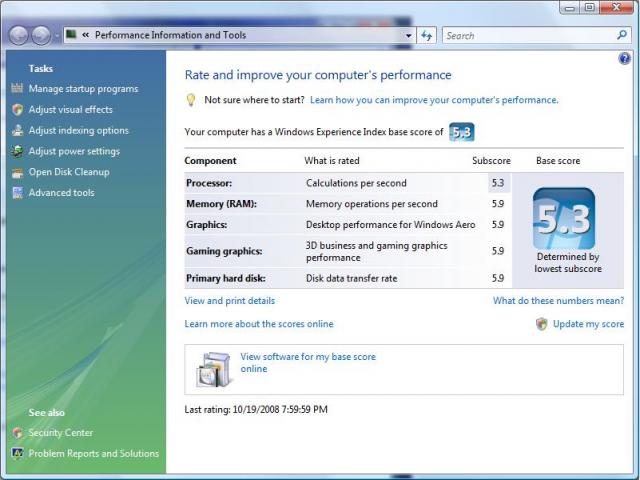Open Learn more about the scores online
Screen dimensions: 640x480
click(x=259, y=324)
